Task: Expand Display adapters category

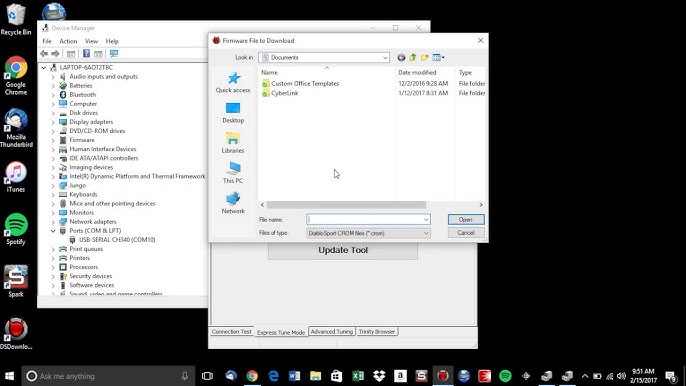Action: 53,122
